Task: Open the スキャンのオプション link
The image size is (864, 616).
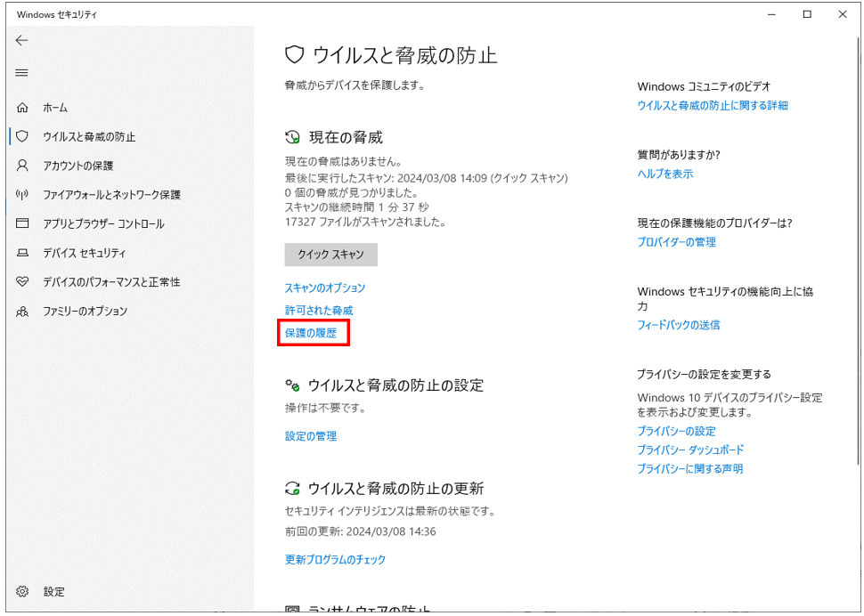Action: pos(325,288)
